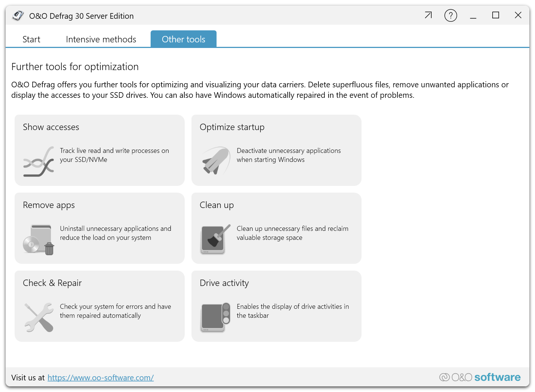Launch Optimize startup from its title
Viewport: 535px width, 392px height.
[x=232, y=127]
